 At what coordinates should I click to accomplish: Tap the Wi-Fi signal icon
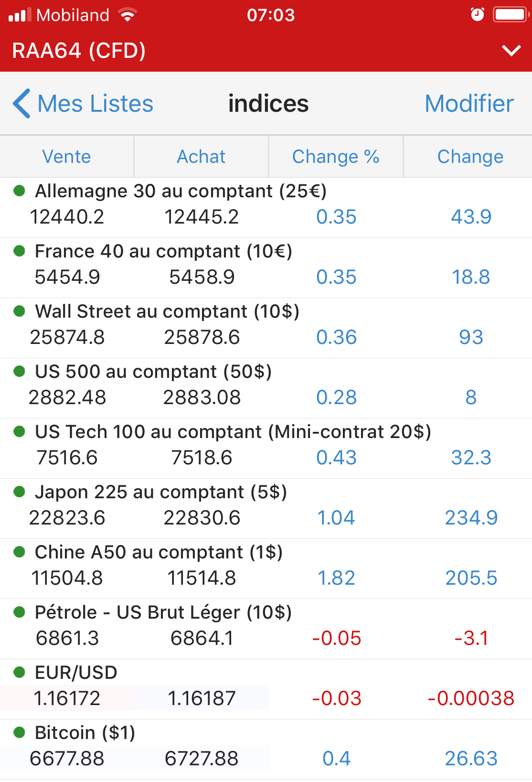[127, 15]
